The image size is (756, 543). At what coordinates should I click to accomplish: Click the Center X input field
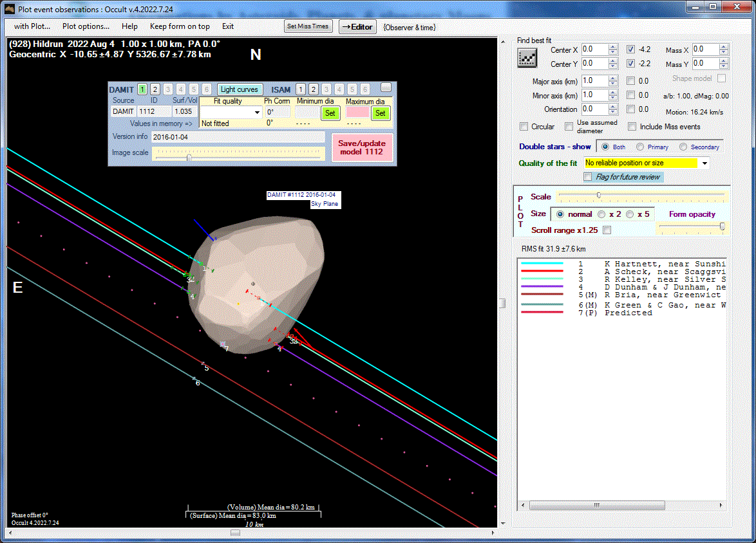[x=594, y=50]
